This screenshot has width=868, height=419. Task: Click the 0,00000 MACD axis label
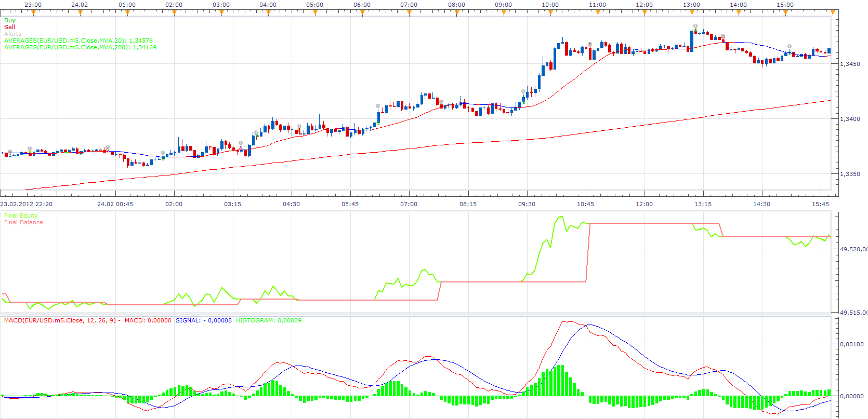[x=852, y=396]
